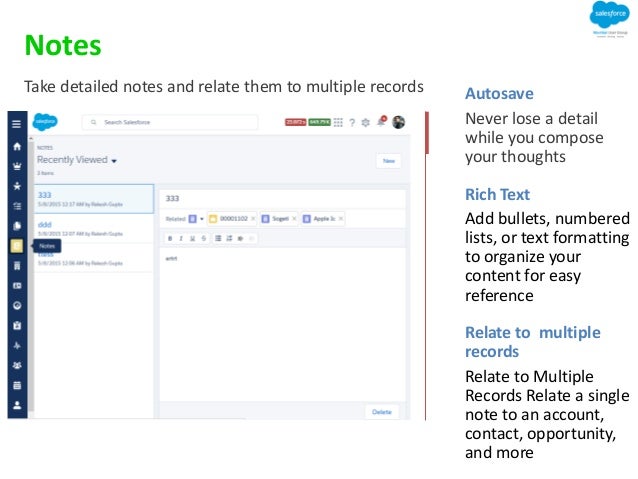Click the Rich Text heading
The height and width of the screenshot is (479, 638).
pos(497,194)
